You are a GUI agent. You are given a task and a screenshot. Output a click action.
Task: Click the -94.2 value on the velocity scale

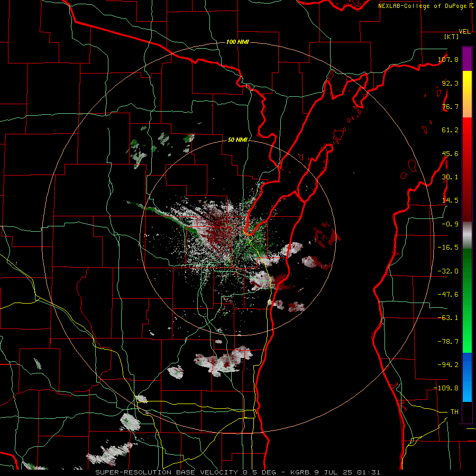pyautogui.click(x=448, y=365)
